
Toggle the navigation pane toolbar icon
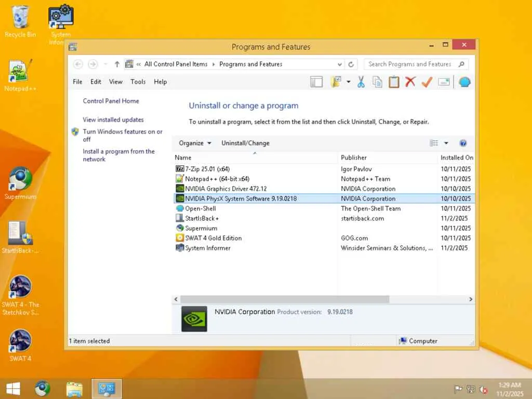coord(316,82)
